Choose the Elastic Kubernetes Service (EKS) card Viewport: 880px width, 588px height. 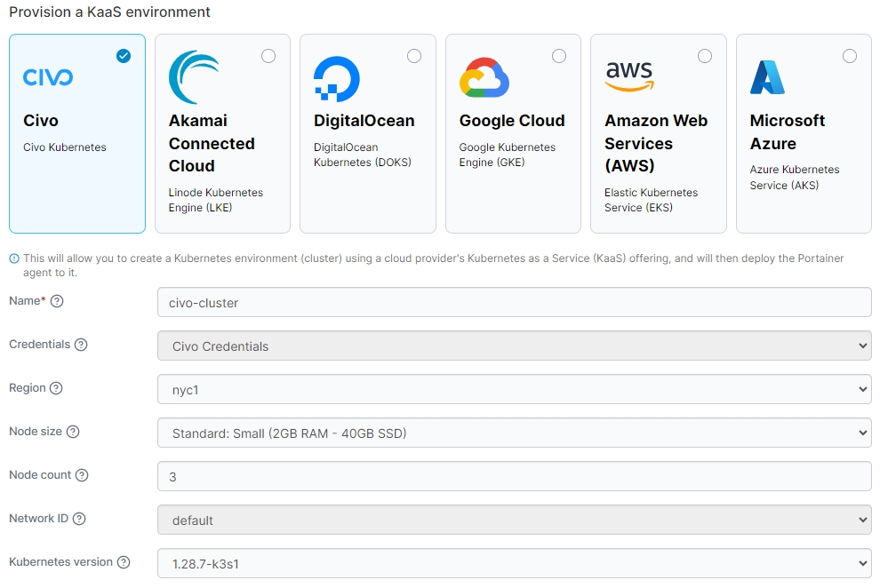coord(658,200)
